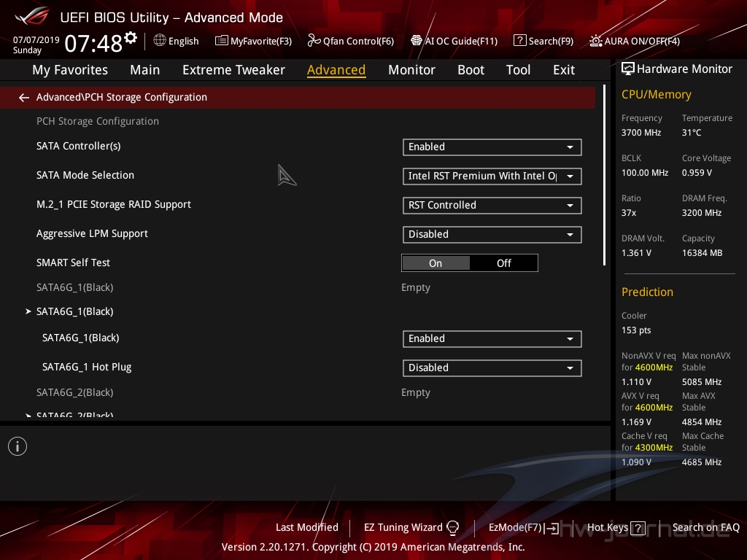Click the CPU/Memory section heading
Viewport: 747px width, 560px height.
point(656,94)
